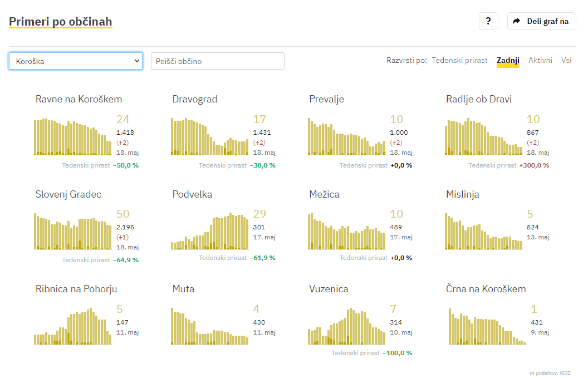Click the NIJZ data source link
The width and height of the screenshot is (588, 378).
(x=565, y=372)
